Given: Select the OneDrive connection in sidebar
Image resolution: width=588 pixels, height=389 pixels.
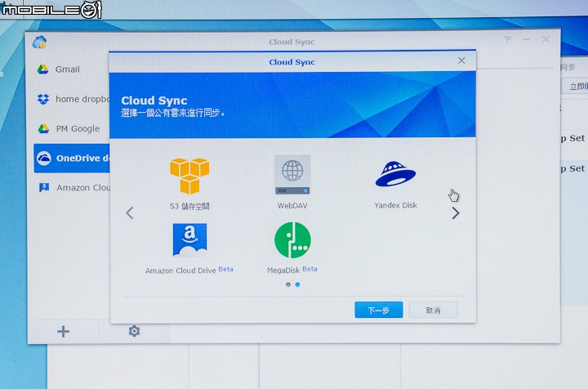Looking at the screenshot, I should (71, 158).
